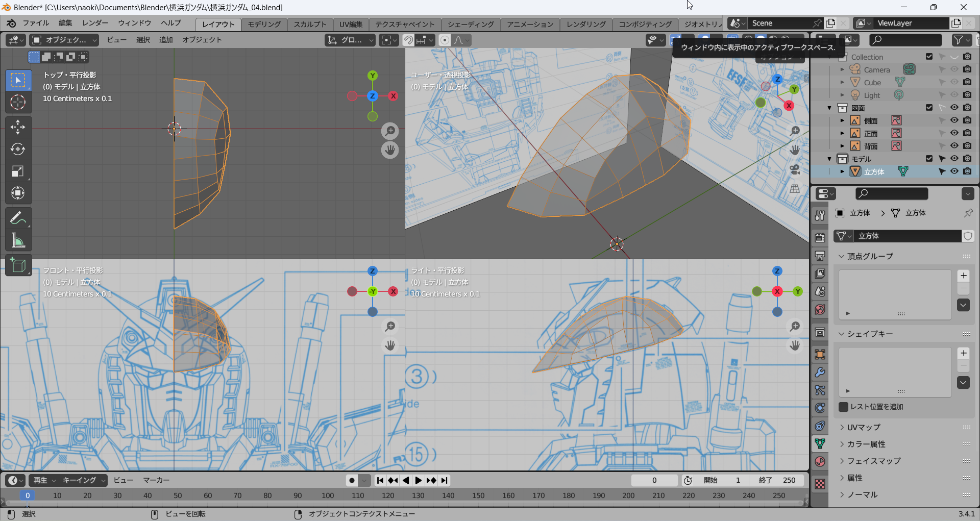Select the Scale tool
980x521 pixels.
[x=18, y=171]
